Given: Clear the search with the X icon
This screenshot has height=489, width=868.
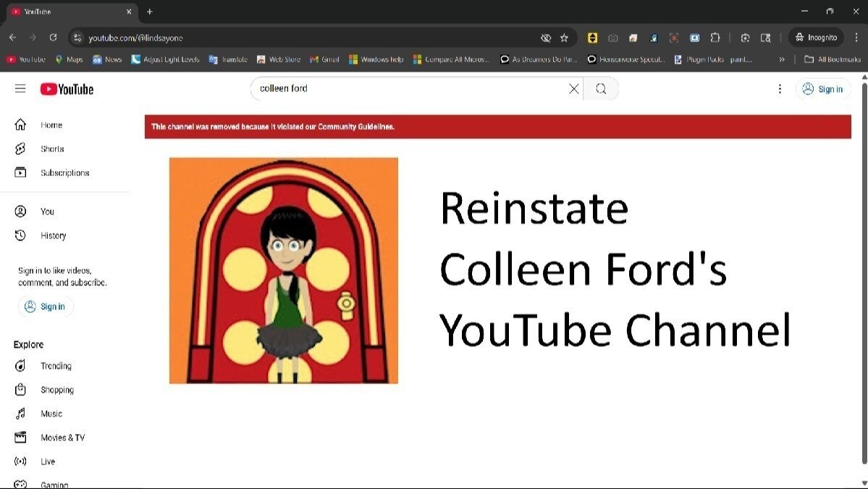Looking at the screenshot, I should [x=573, y=88].
